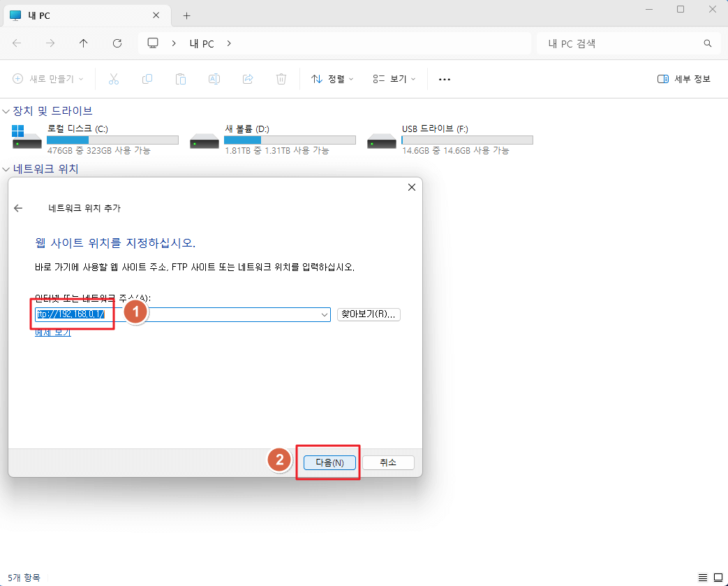Click the Share toolbar icon
The width and height of the screenshot is (728, 586).
(248, 79)
